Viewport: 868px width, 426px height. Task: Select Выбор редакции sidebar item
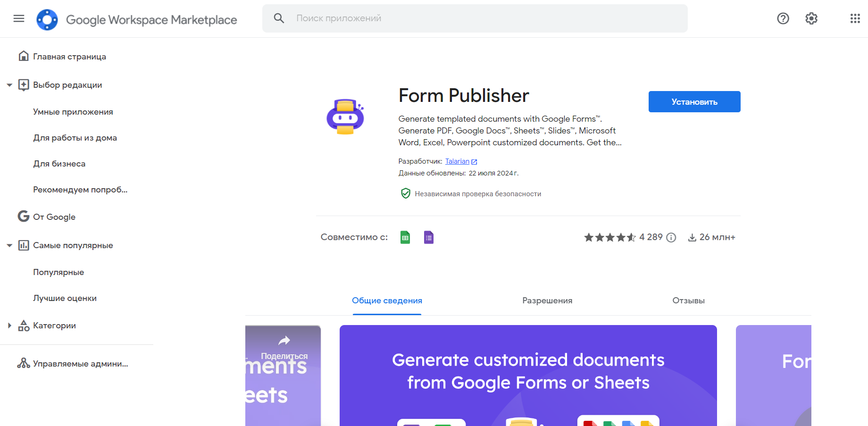[x=67, y=85]
